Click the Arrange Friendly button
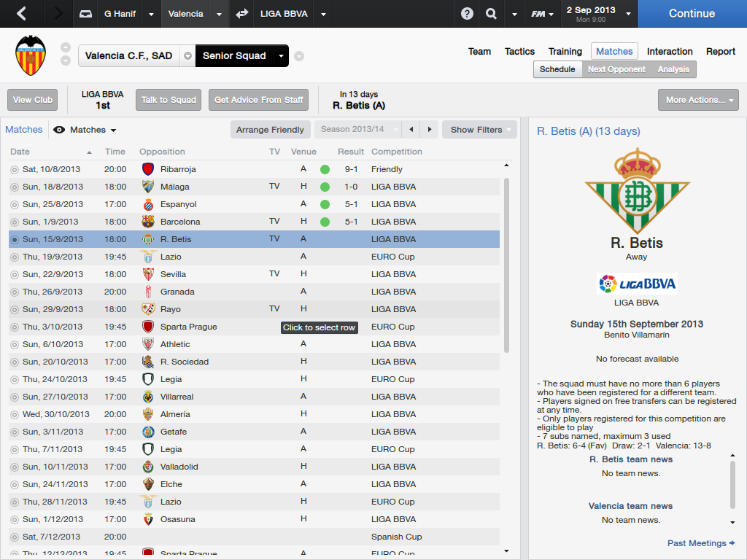The width and height of the screenshot is (747, 560). [270, 130]
